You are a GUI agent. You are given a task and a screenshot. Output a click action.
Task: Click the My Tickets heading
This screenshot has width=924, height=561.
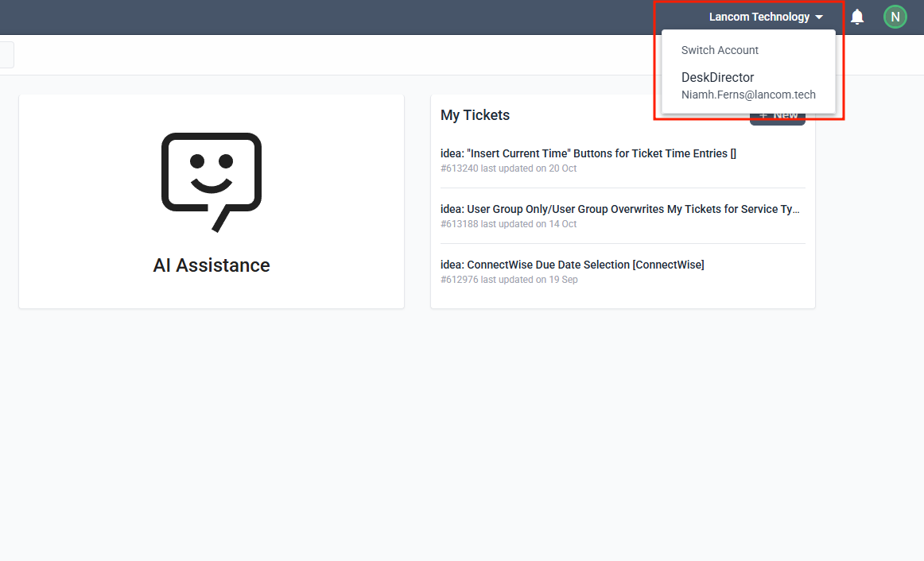click(x=475, y=115)
